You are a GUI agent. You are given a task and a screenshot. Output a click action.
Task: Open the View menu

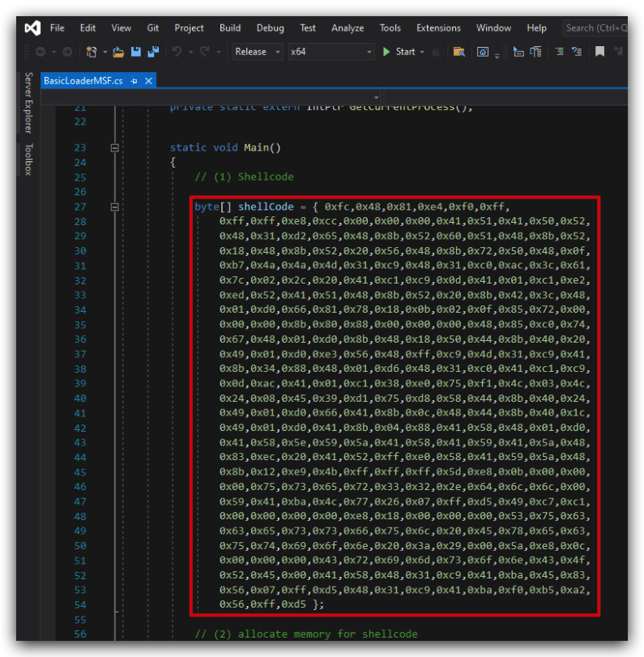point(121,28)
